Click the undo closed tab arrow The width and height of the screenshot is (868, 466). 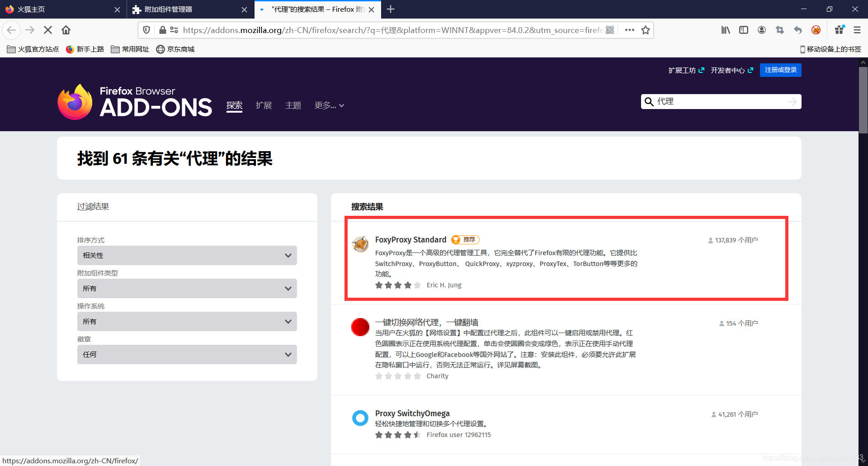click(798, 30)
